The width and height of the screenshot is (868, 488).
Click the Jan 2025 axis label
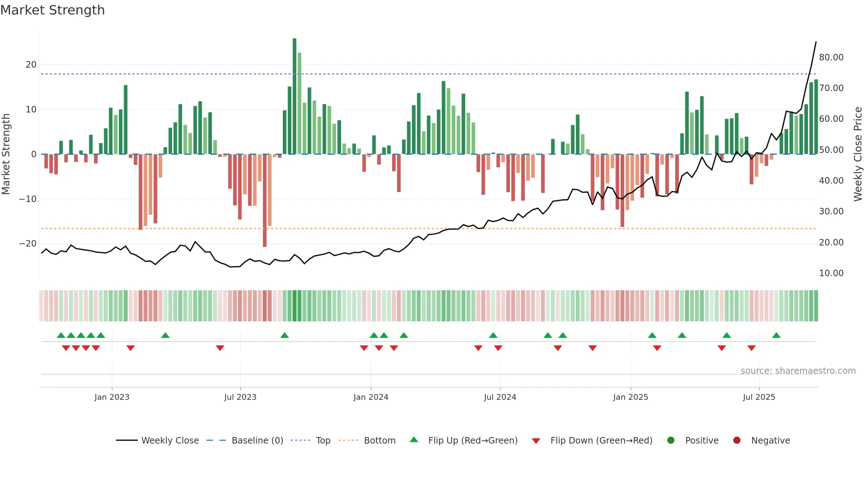(630, 397)
